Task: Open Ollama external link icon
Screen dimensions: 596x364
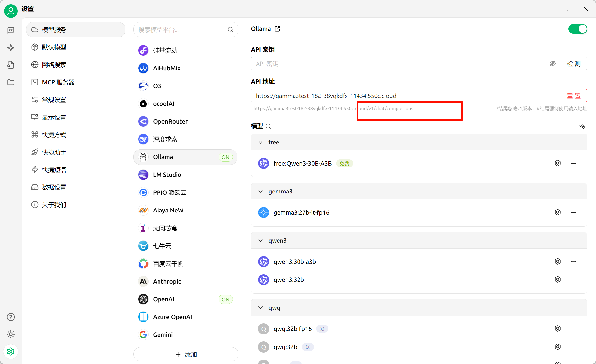Action: 277,29
